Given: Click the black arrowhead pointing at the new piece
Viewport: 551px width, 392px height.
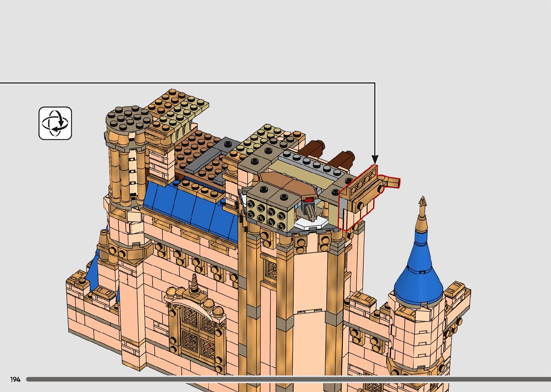Looking at the screenshot, I should (375, 159).
